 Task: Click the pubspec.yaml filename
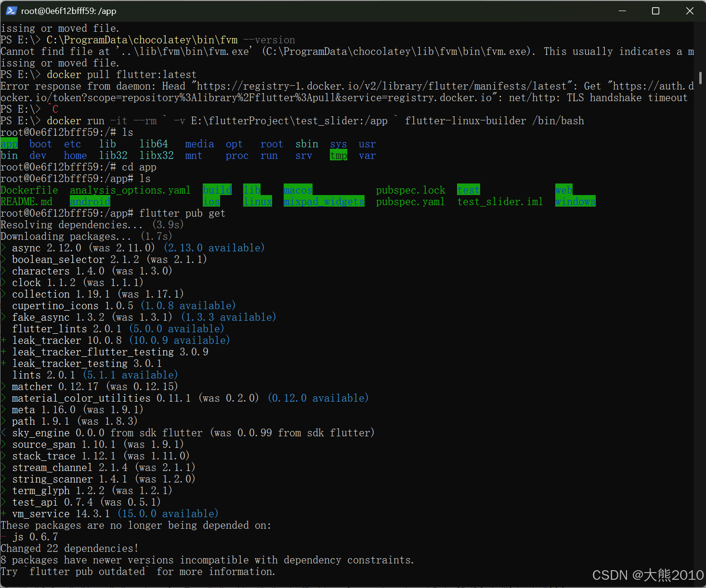[x=410, y=201]
